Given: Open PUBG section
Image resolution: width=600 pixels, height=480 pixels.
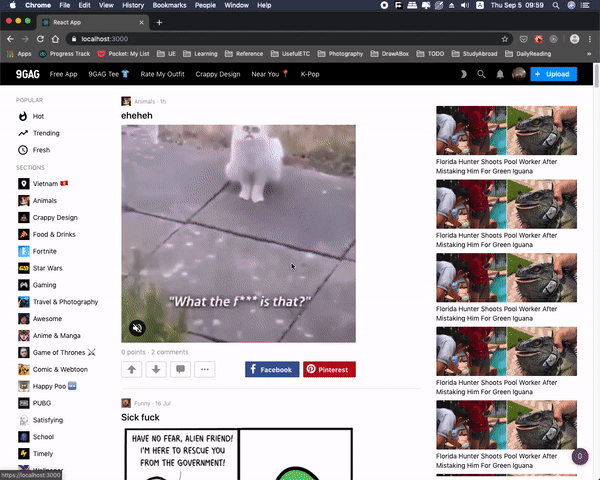Looking at the screenshot, I should (x=34, y=403).
